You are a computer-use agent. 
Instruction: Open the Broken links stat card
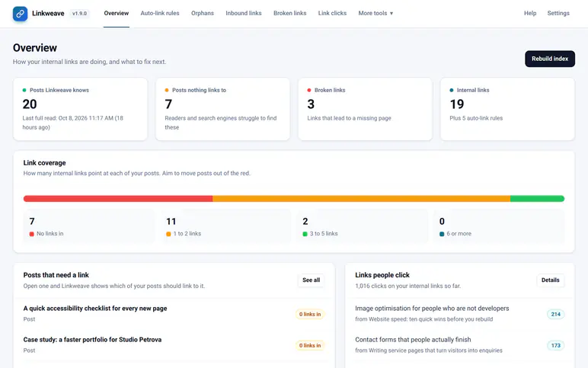[366, 109]
